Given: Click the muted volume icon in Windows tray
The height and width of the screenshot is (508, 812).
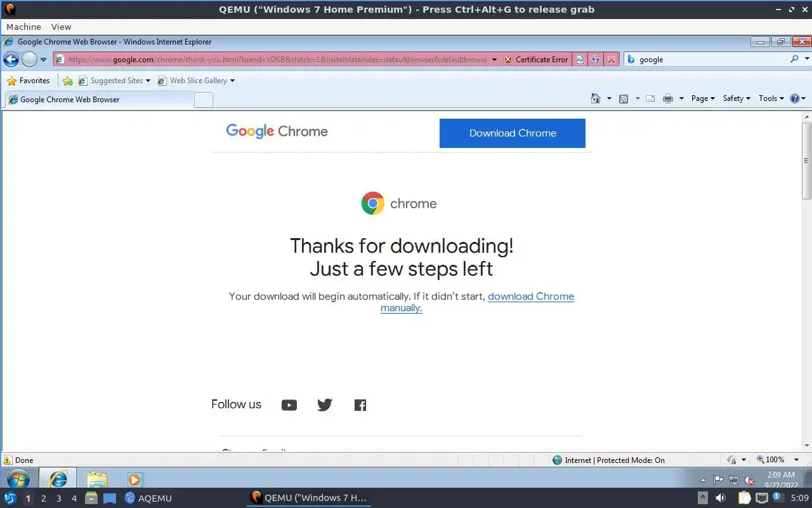Looking at the screenshot, I should pos(749,480).
